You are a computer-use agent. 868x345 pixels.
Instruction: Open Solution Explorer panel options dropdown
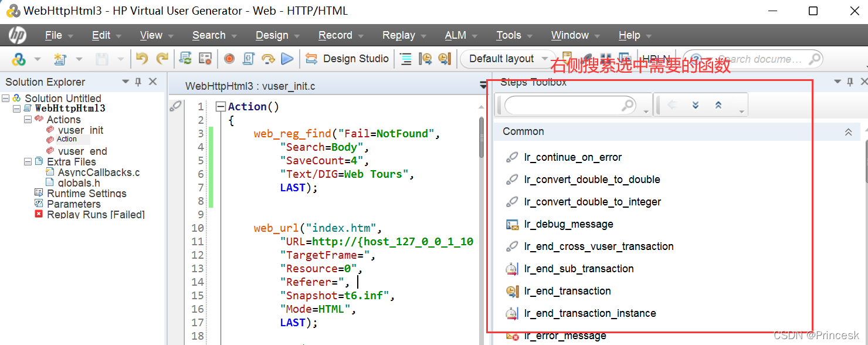[x=126, y=82]
